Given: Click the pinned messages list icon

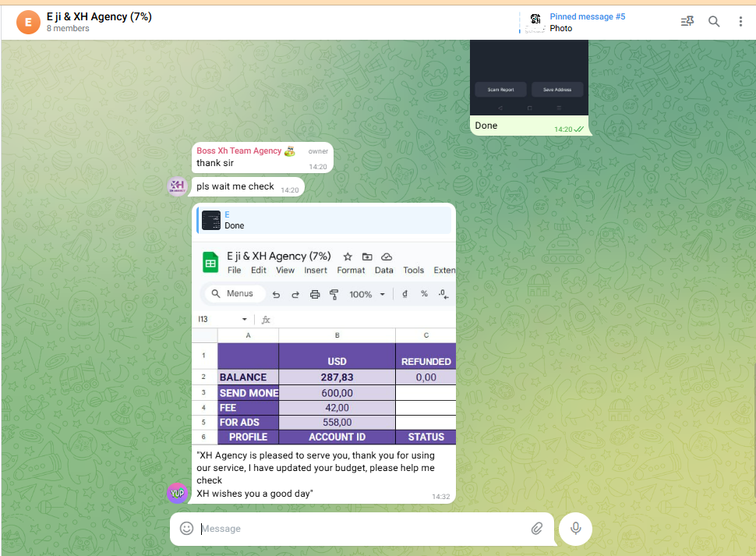Looking at the screenshot, I should point(687,22).
